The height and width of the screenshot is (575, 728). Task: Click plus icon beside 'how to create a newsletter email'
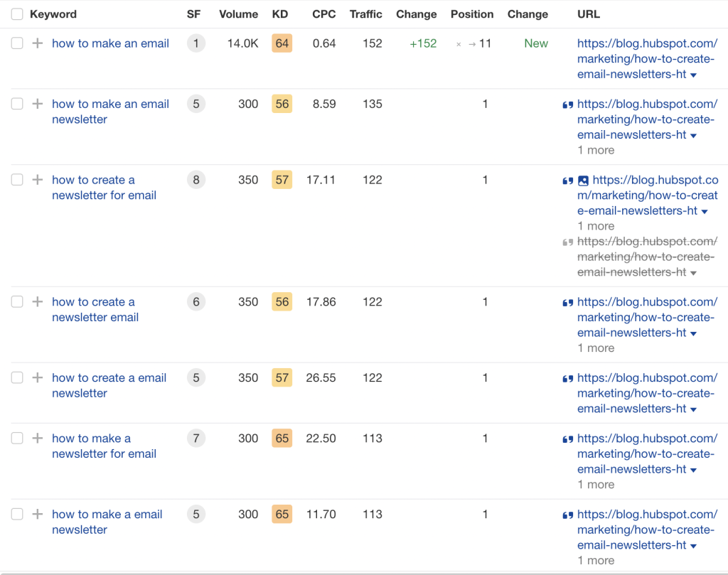(x=38, y=301)
